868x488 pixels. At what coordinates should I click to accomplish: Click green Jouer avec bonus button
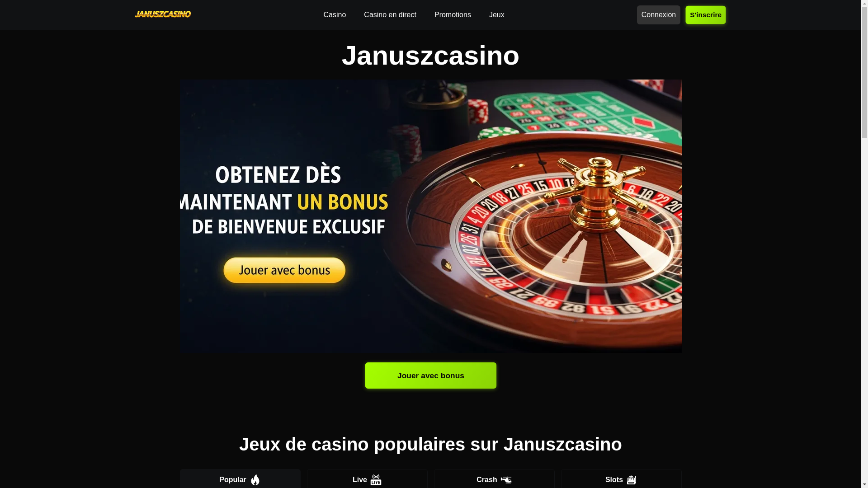tap(430, 375)
